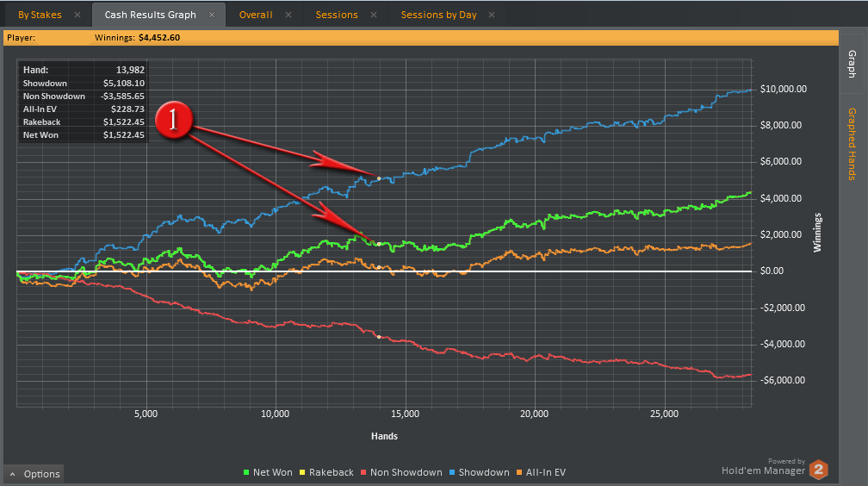Click the Showdown line data point marker
The width and height of the screenshot is (868, 486).
379,178
